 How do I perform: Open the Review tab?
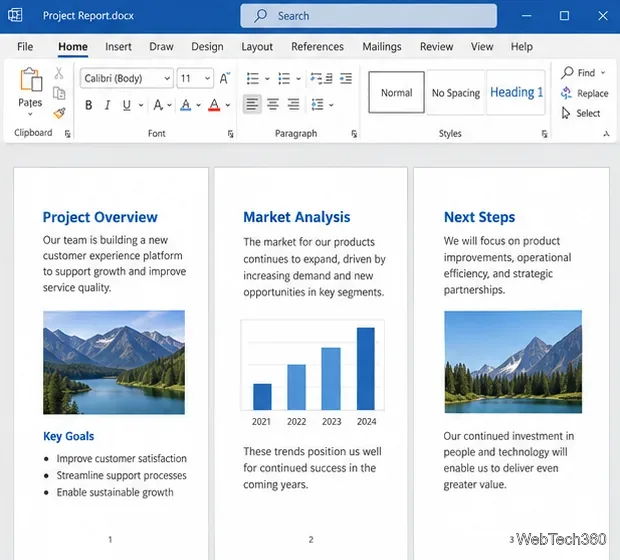[437, 47]
